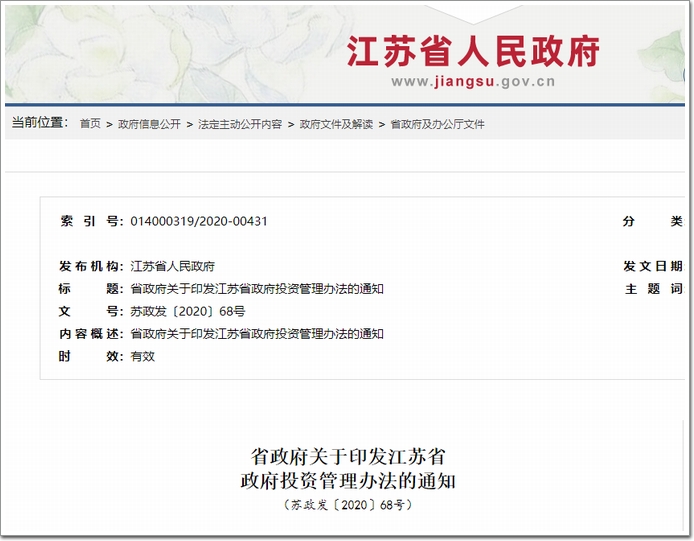This screenshot has width=694, height=541.
Task: Click the 江苏省人民政府 site logo
Action: pyautogui.click(x=472, y=50)
